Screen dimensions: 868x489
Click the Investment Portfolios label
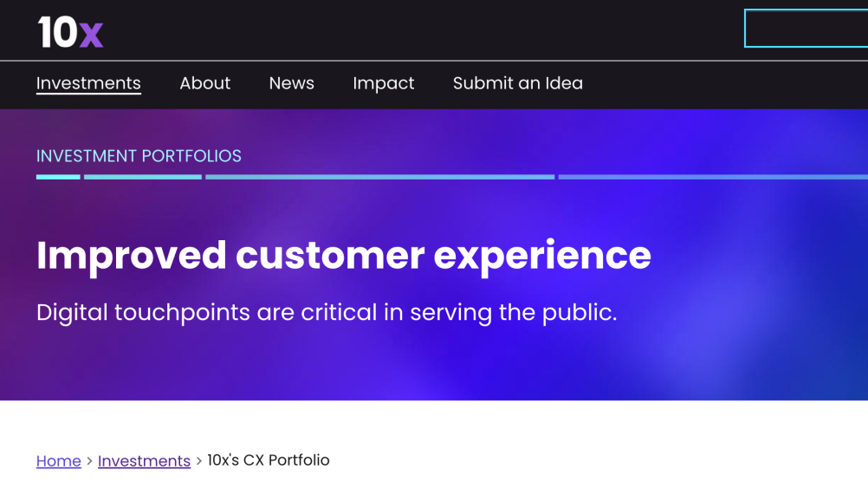coord(139,156)
